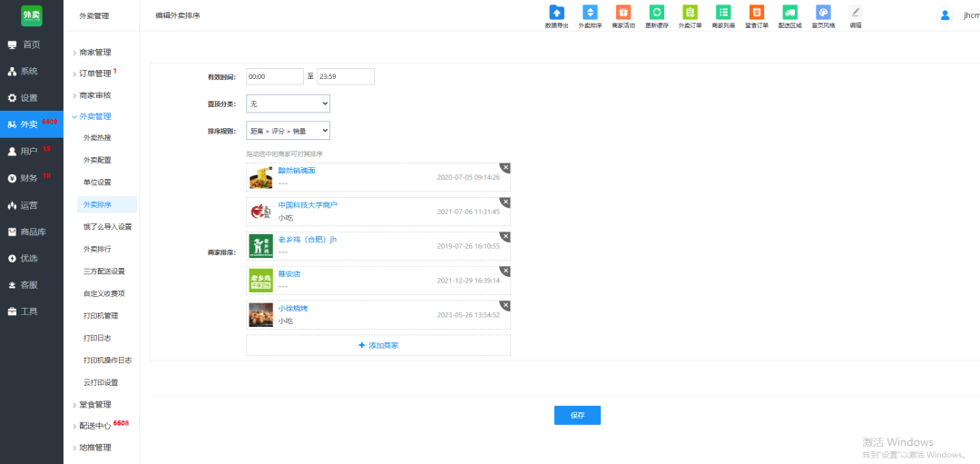Open the 堂食订单 toolbar icon

point(757,13)
